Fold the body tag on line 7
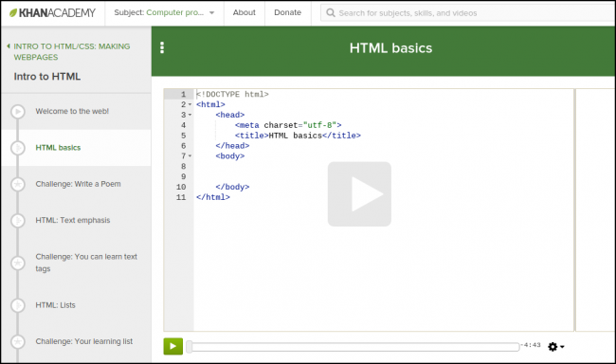The image size is (616, 364). coord(190,156)
